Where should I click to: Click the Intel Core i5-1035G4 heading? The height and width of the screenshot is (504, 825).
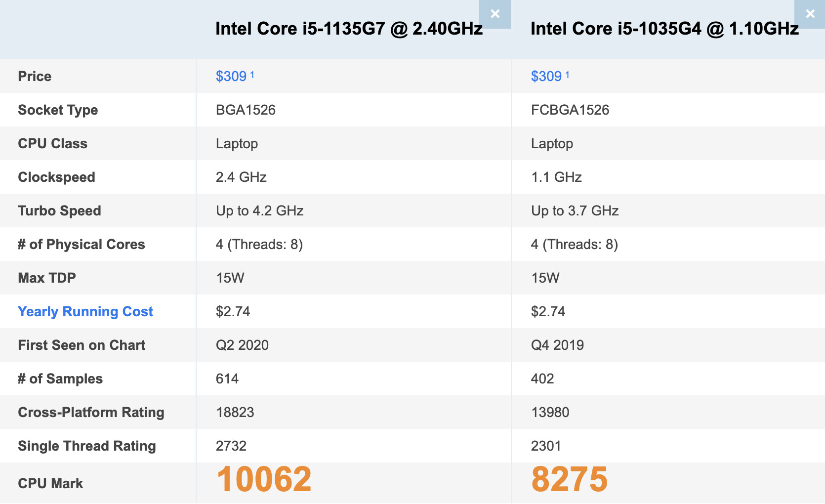pyautogui.click(x=664, y=29)
